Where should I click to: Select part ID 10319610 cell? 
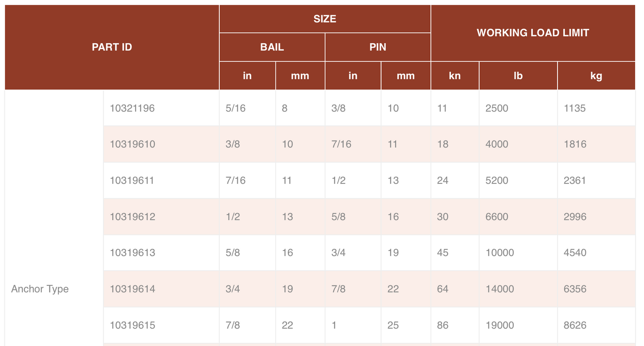click(132, 144)
